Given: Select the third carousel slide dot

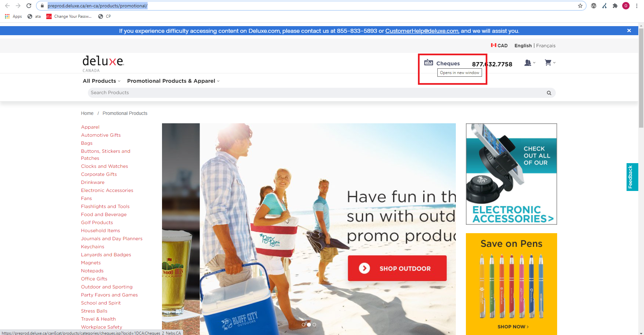Looking at the screenshot, I should pyautogui.click(x=314, y=325).
